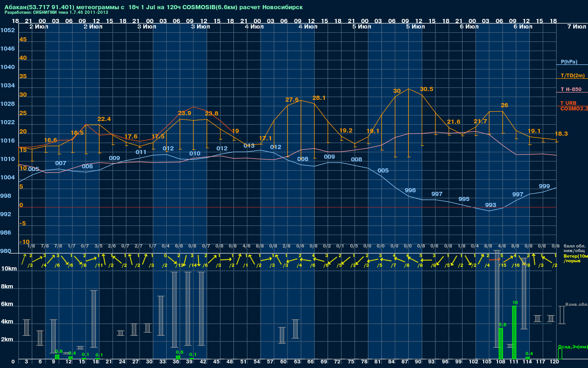Click the 2km height axis label
Viewport: 588px width, 368px height.
pos(6,339)
